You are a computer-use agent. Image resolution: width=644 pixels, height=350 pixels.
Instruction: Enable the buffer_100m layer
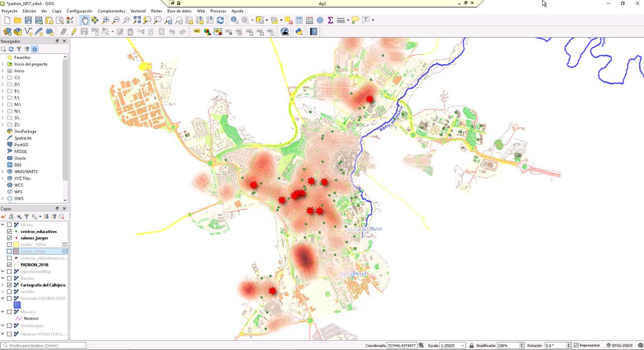[9, 244]
